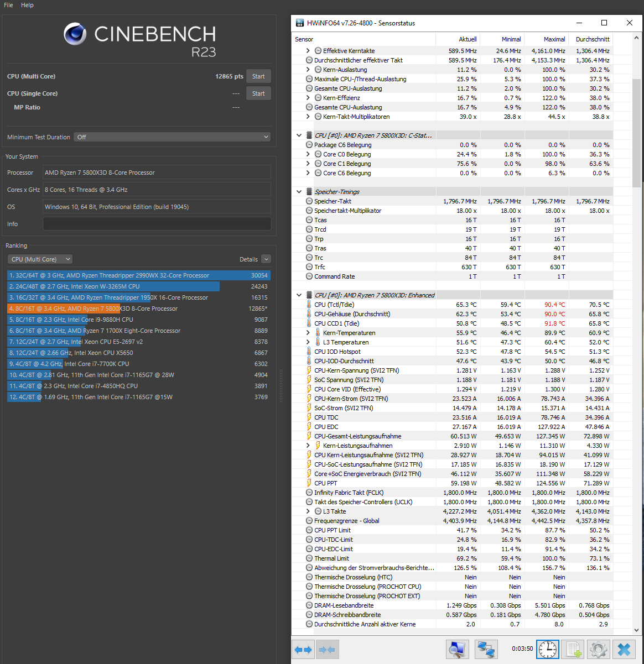The height and width of the screenshot is (664, 644).
Task: Click the lightning icon beside CPU TDC
Action: [x=309, y=417]
